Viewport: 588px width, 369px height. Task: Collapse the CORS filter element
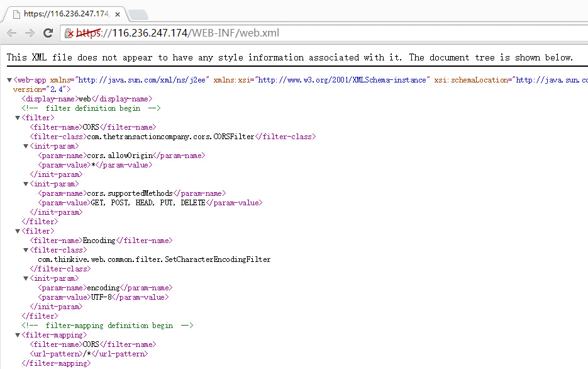click(x=18, y=118)
